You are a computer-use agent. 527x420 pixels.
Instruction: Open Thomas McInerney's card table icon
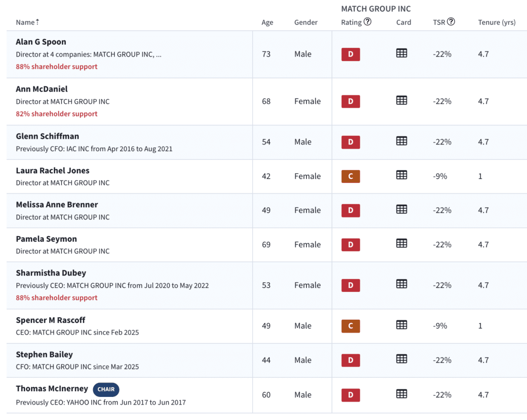pos(401,394)
